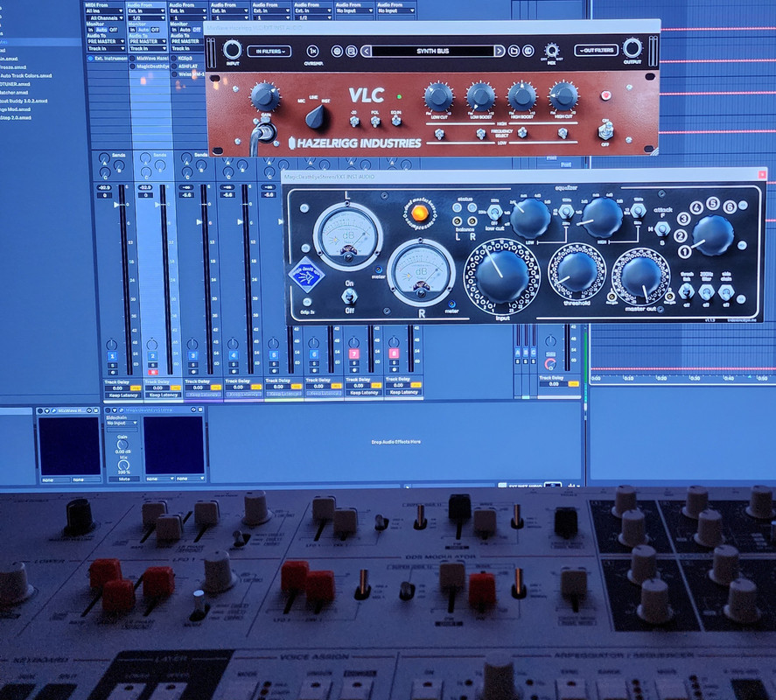Click the HIGH CUT knob on VLC
This screenshot has width=776, height=700.
coord(563,96)
